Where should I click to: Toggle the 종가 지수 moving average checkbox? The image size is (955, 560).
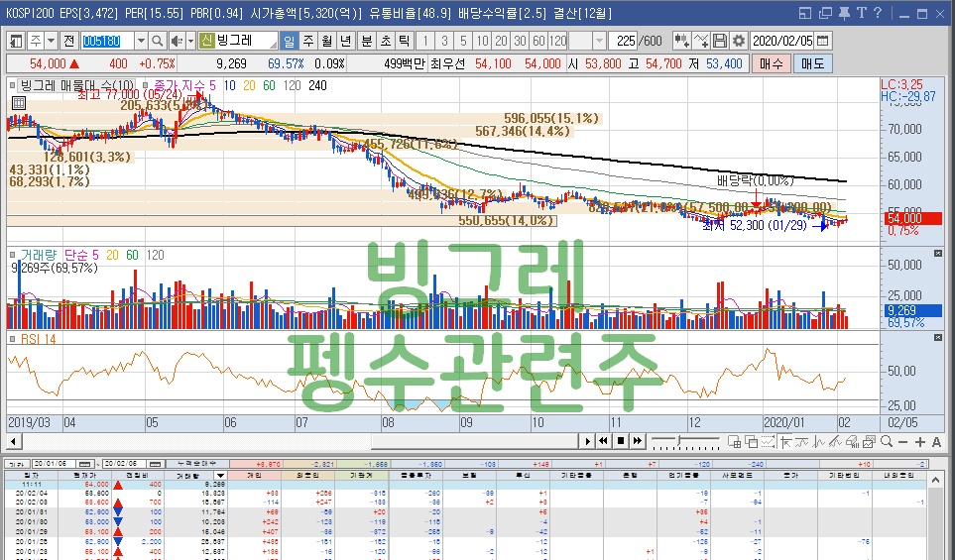point(145,86)
